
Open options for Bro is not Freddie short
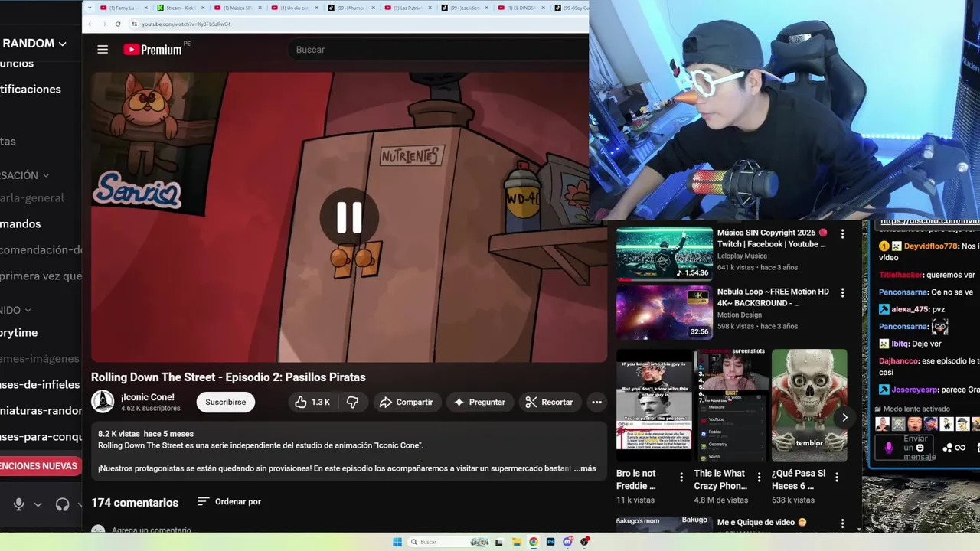coord(681,477)
